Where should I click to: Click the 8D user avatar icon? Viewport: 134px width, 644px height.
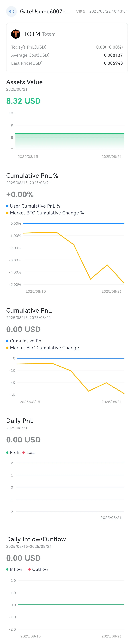(x=11, y=11)
